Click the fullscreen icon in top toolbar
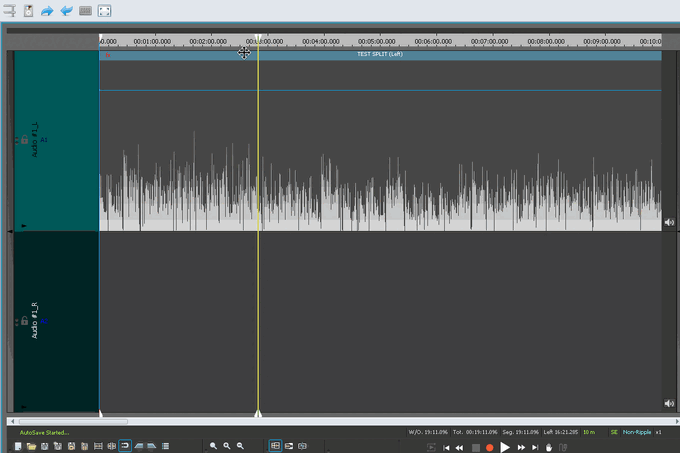The height and width of the screenshot is (453, 680). point(104,11)
